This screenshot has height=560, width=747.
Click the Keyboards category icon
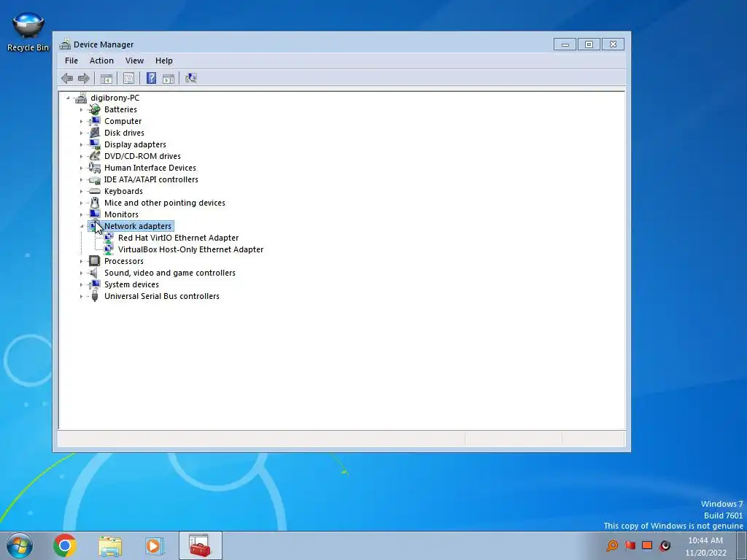tap(94, 191)
